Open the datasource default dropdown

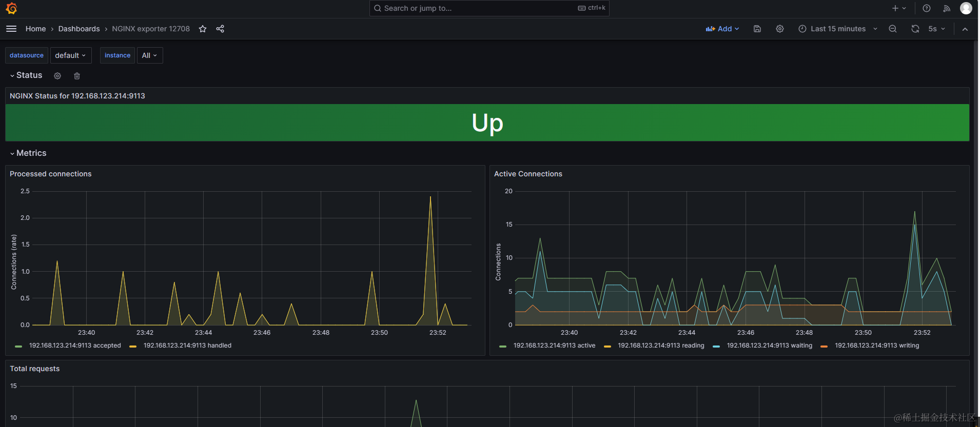tap(71, 55)
